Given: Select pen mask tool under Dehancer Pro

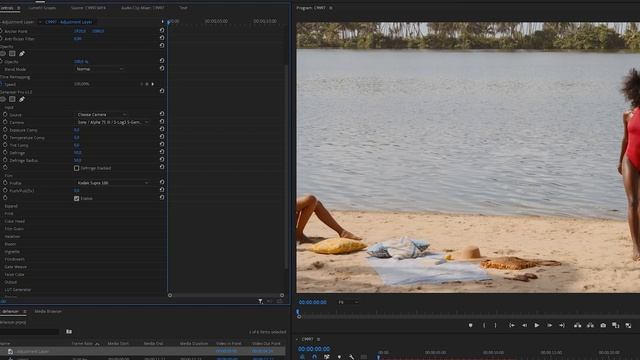Looking at the screenshot, I should pos(22,99).
